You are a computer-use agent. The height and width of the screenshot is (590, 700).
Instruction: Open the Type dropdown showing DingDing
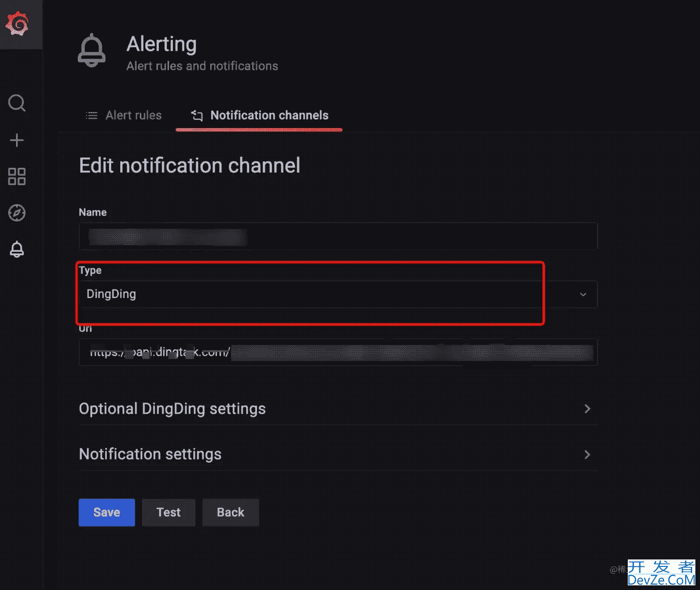(x=338, y=294)
